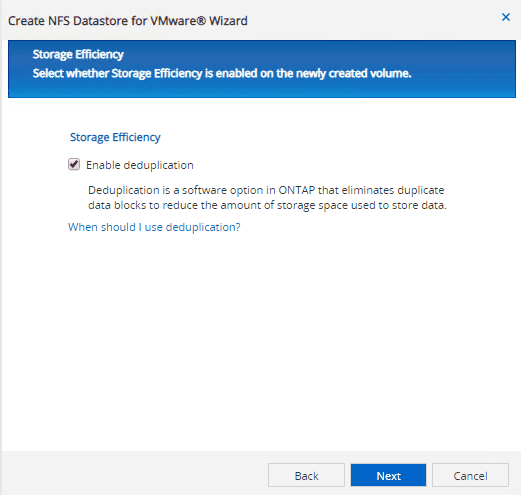Image resolution: width=521 pixels, height=495 pixels.
Task: Close the wizard with the X icon
Action: [506, 17]
